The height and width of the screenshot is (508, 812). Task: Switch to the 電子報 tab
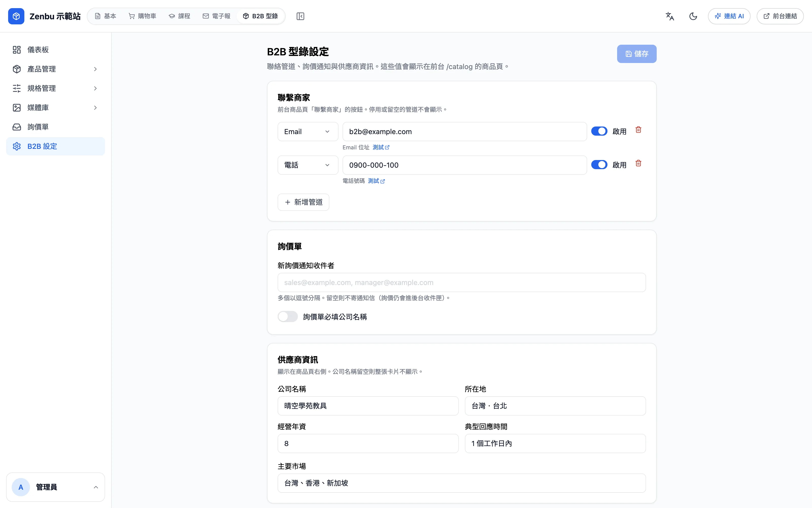(x=216, y=16)
